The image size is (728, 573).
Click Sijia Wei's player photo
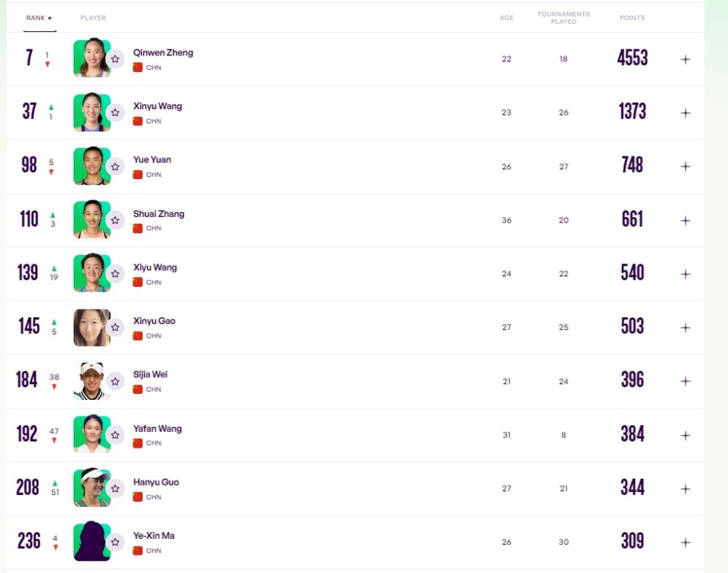click(x=92, y=381)
